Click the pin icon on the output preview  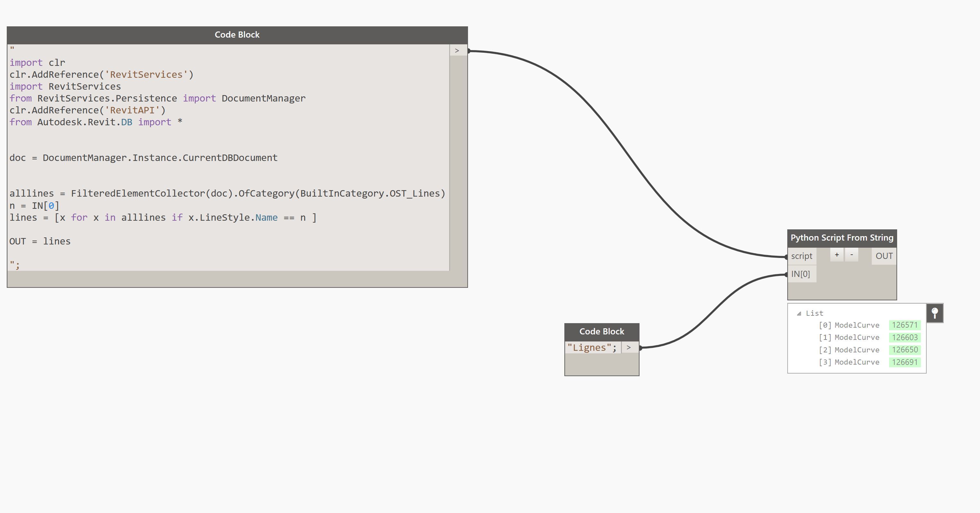tap(935, 313)
